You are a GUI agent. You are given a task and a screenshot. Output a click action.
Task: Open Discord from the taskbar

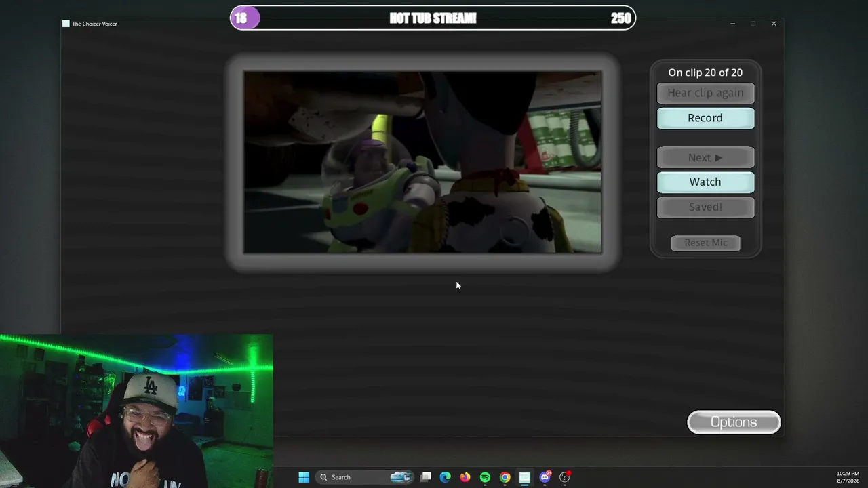pos(545,477)
